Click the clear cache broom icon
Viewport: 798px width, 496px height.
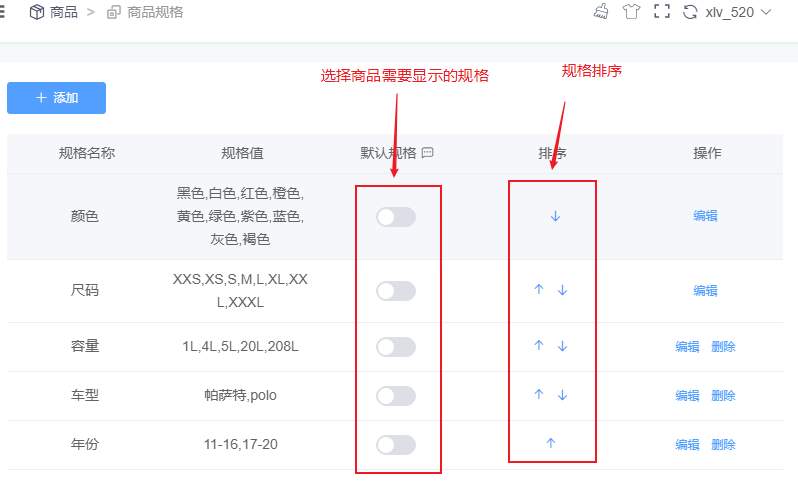601,11
